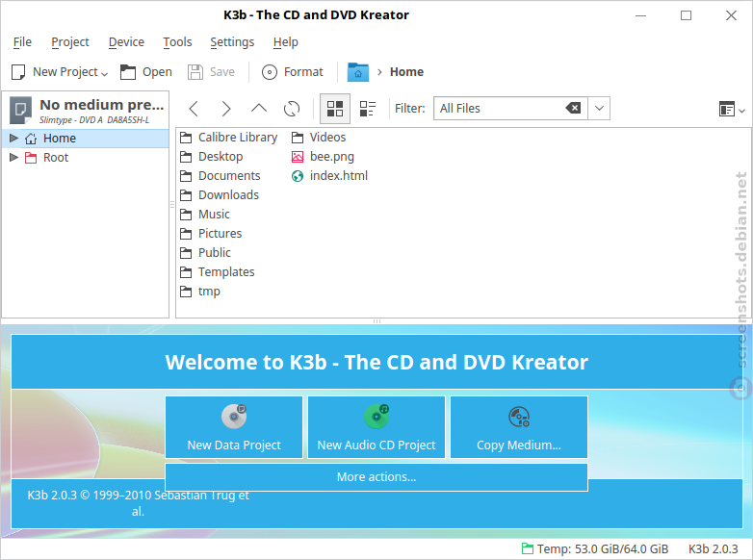Click the Copy Medium button
The image size is (753, 560).
click(519, 427)
